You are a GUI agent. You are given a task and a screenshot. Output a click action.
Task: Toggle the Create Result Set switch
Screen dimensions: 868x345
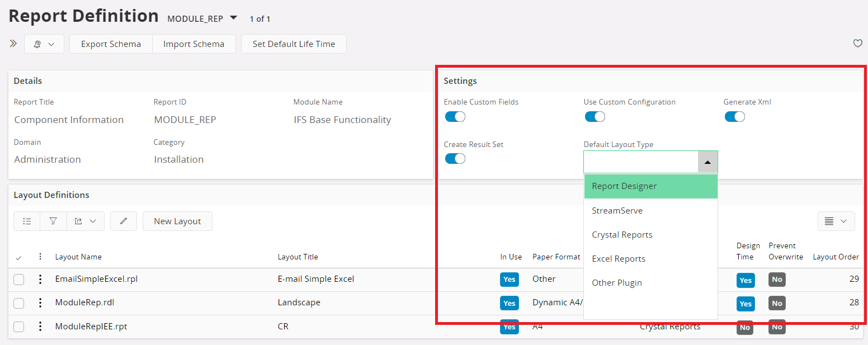pyautogui.click(x=455, y=159)
